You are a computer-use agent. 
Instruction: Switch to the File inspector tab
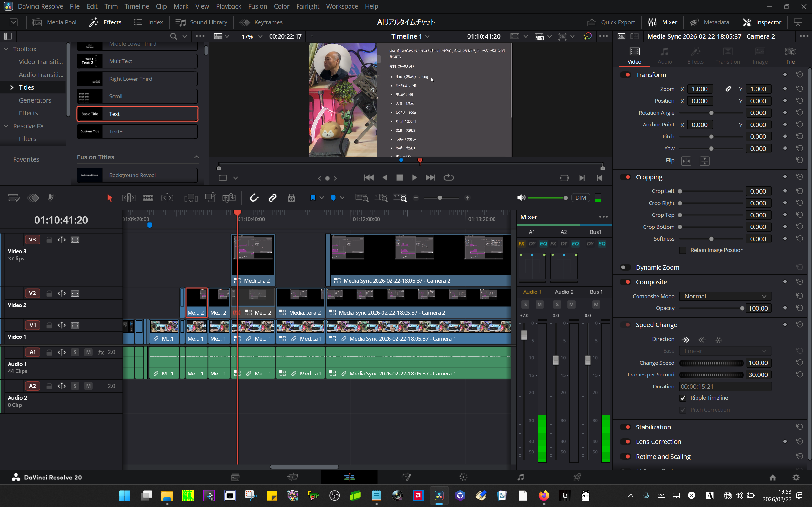(x=790, y=55)
